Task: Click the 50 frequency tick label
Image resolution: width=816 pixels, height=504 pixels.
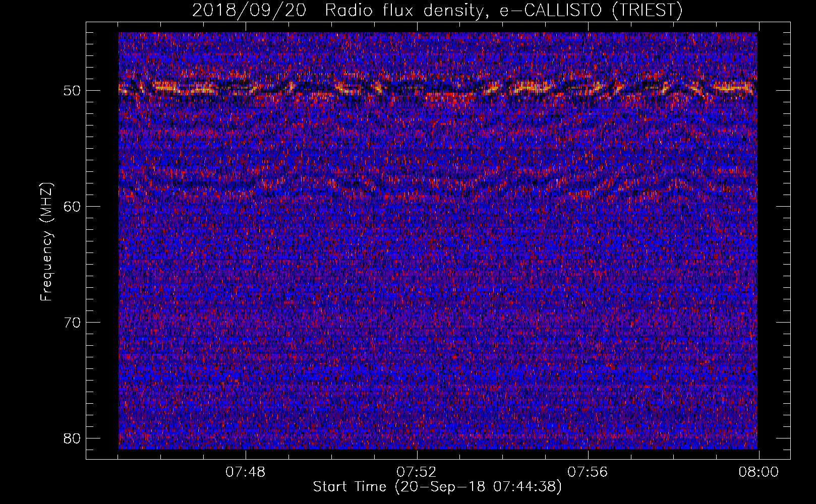Action: coord(72,91)
